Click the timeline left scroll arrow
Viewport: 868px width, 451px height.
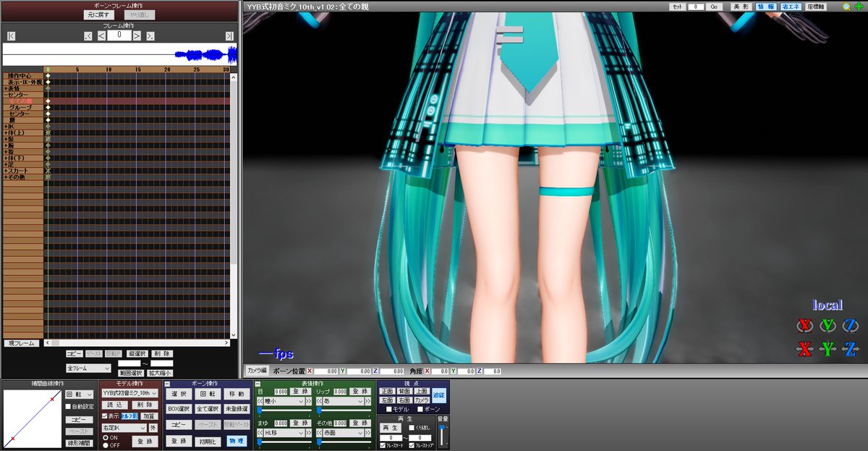[48, 342]
